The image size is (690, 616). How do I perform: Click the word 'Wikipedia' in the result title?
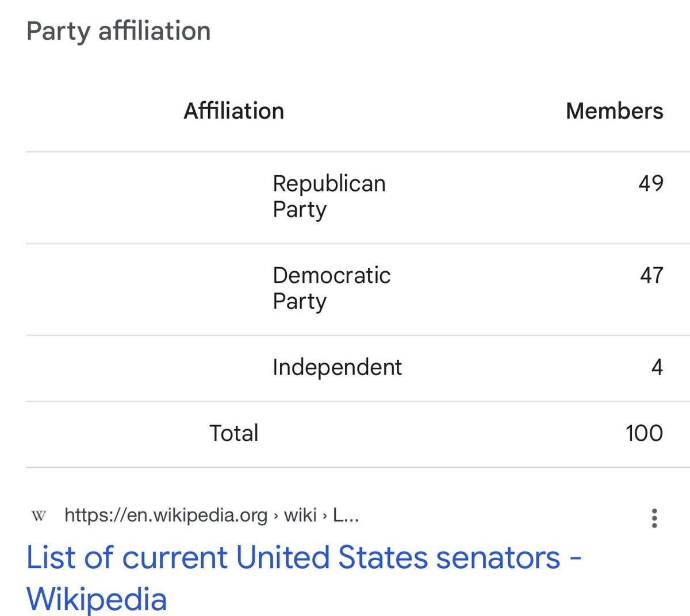[x=97, y=599]
